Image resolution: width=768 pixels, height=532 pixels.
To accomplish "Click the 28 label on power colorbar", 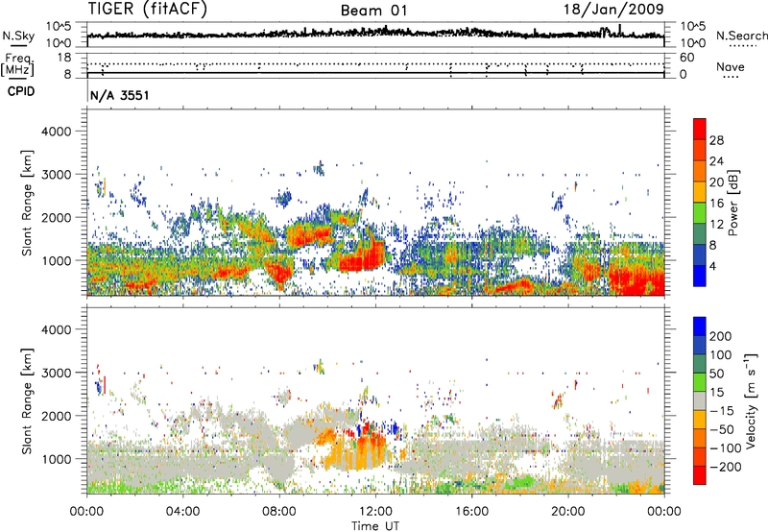I will (716, 140).
